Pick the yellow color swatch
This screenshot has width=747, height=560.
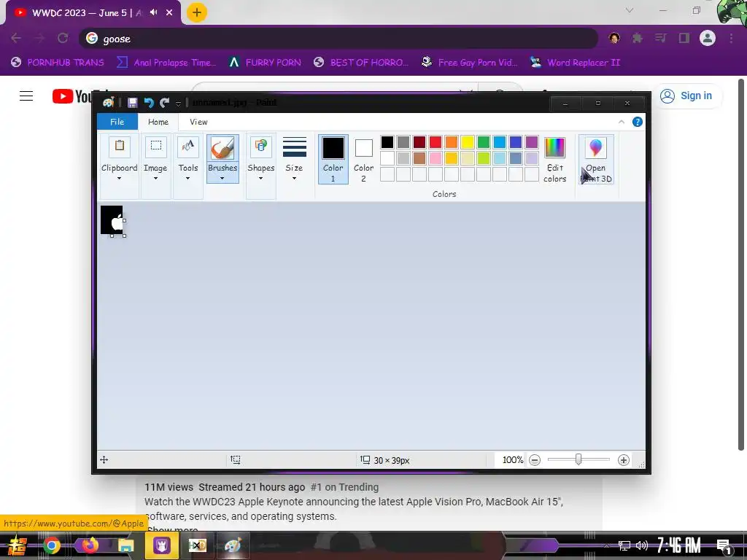468,142
